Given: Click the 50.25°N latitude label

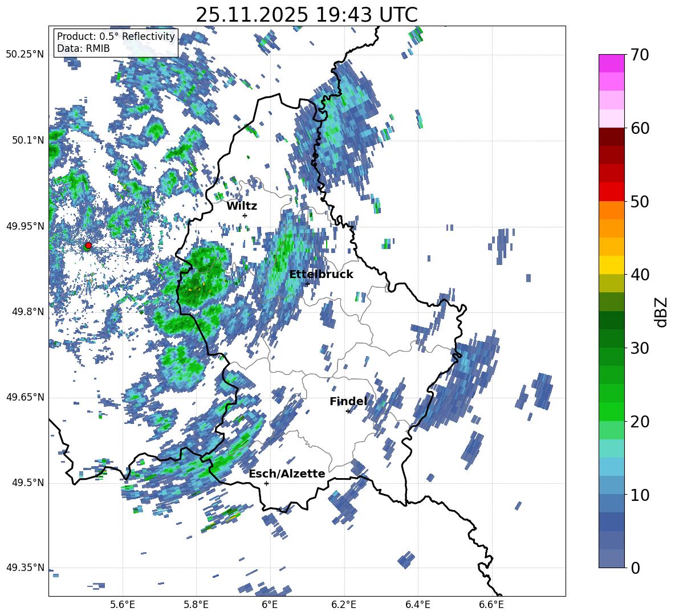Looking at the screenshot, I should pos(25,55).
